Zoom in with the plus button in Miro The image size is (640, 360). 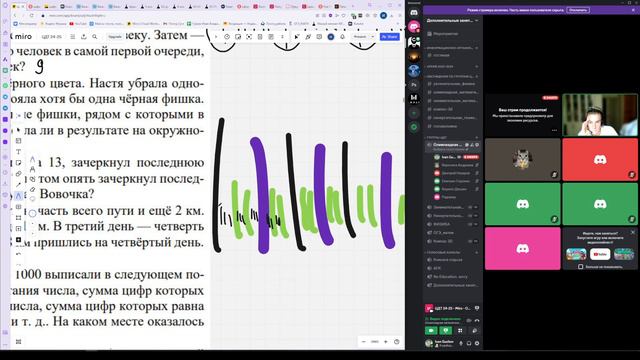coord(386,342)
